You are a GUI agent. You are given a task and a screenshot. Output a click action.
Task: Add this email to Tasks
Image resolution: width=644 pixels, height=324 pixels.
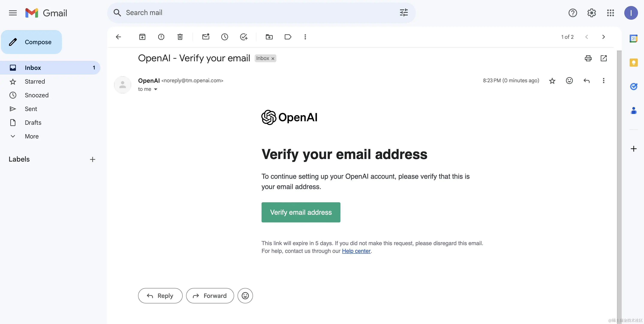pos(244,37)
